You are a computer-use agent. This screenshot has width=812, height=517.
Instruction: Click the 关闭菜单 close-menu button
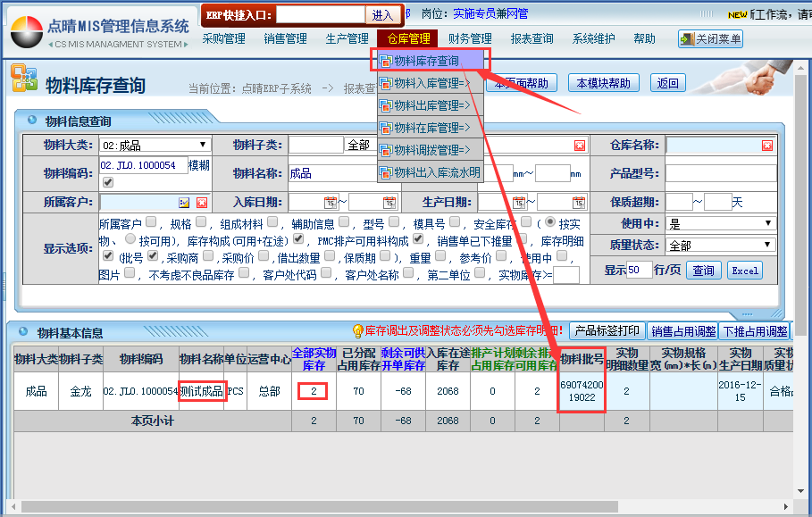tap(711, 39)
